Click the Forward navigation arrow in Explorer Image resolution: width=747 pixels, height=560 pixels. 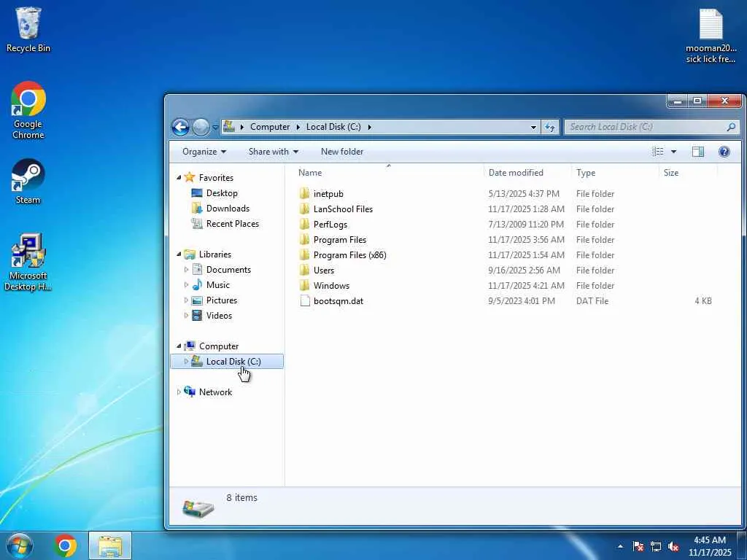[201, 127]
